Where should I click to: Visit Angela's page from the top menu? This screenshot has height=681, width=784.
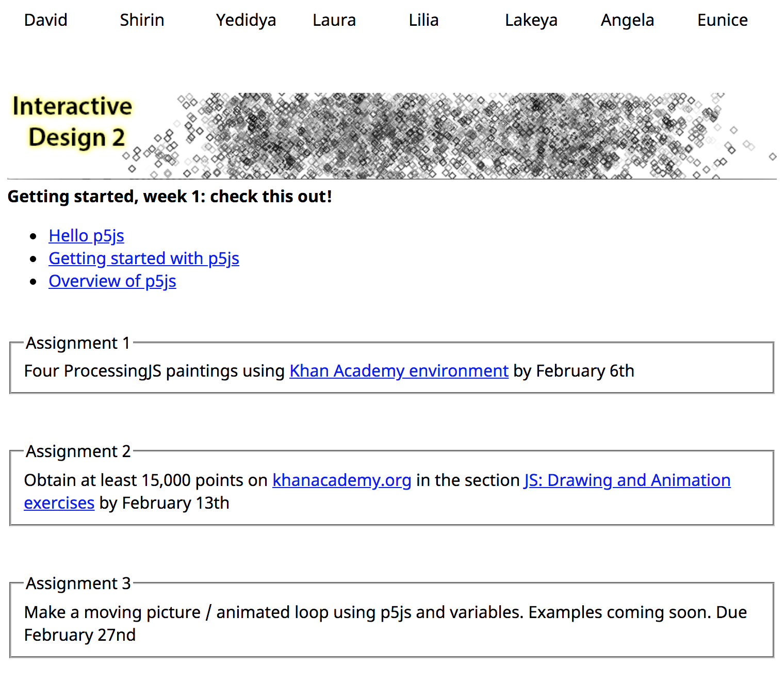(x=627, y=20)
